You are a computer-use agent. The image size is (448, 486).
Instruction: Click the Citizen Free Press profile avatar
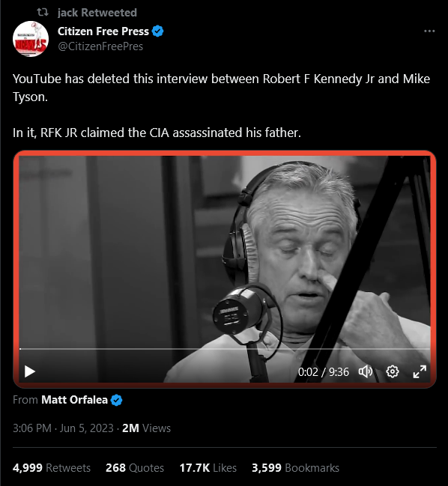[x=31, y=39]
